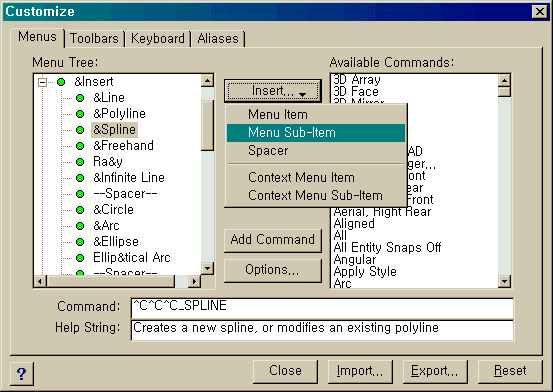Image resolution: width=553 pixels, height=392 pixels.
Task: Click the Add Command button
Action: (273, 240)
